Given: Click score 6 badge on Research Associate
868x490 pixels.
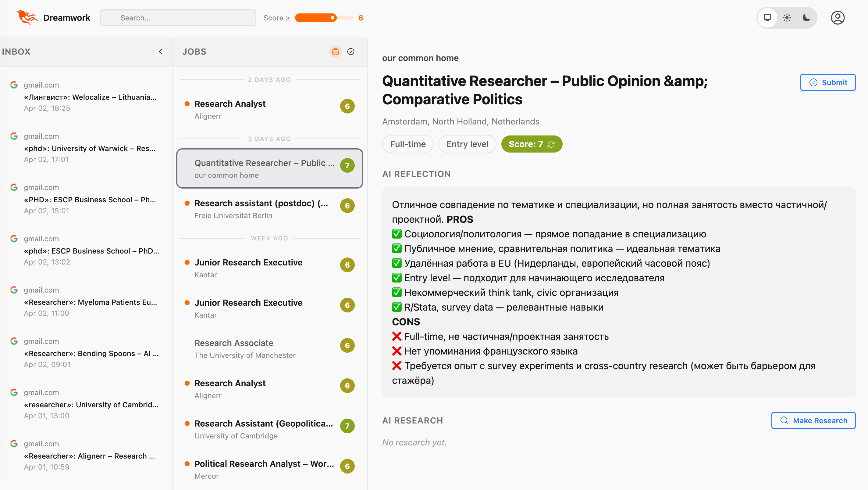Looking at the screenshot, I should 347,345.
